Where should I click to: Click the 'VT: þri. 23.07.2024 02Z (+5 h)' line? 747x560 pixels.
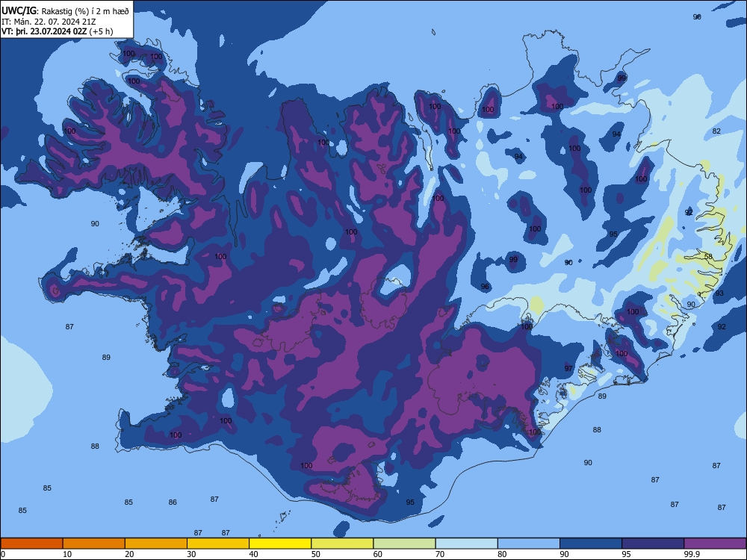(x=58, y=31)
